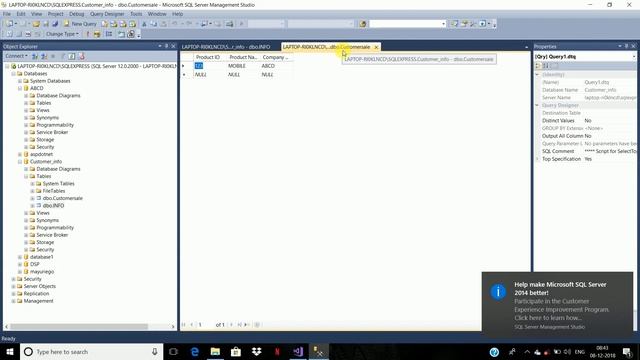This screenshot has height=360, width=640.
Task: Open the Change Type dropdown
Action: click(x=62, y=34)
